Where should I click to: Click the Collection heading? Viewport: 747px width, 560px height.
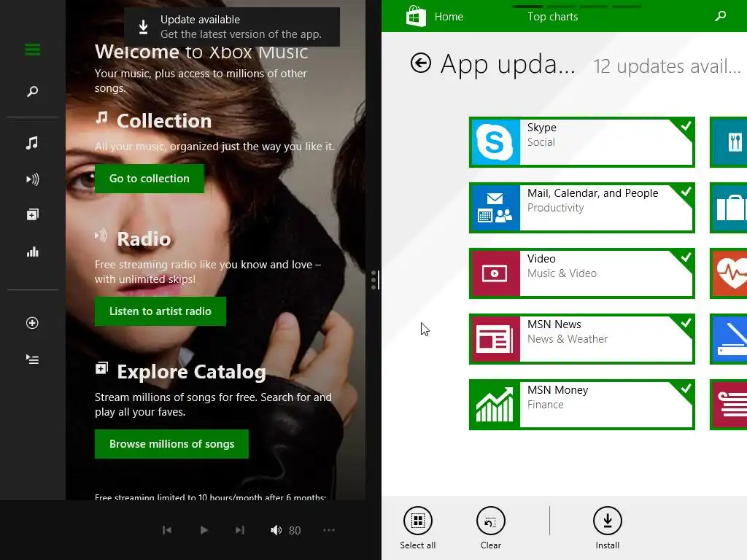164,121
